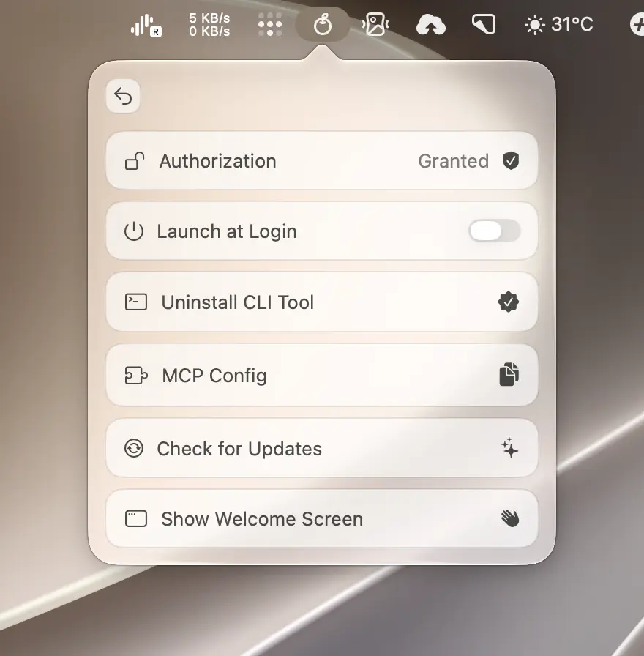
Task: Click the window icon for Show Welcome Screen
Action: tap(136, 519)
